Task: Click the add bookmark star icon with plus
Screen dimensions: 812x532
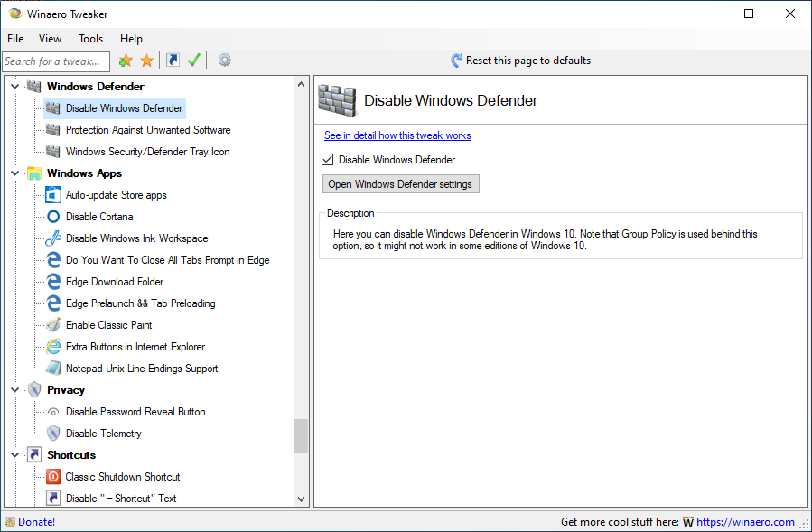Action: click(x=126, y=61)
